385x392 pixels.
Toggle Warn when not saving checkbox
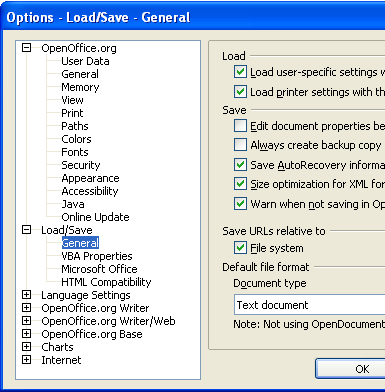pyautogui.click(x=240, y=204)
